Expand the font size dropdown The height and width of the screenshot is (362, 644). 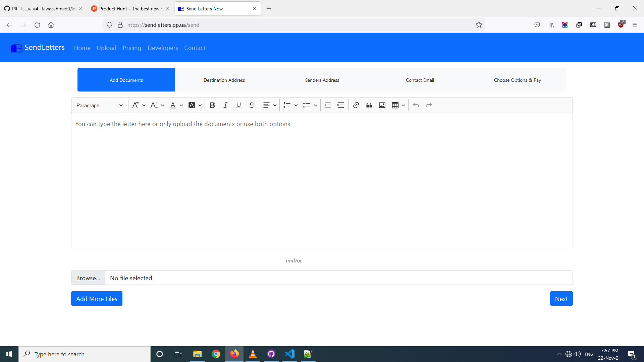[x=157, y=105]
